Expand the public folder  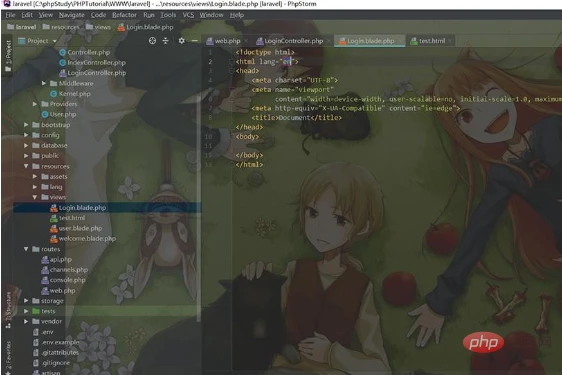coord(26,156)
